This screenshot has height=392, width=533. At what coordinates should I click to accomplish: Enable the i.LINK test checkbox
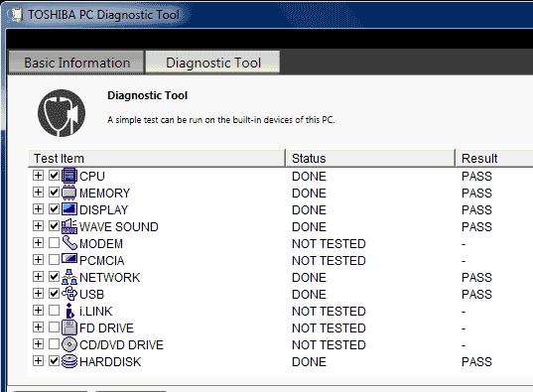54,311
